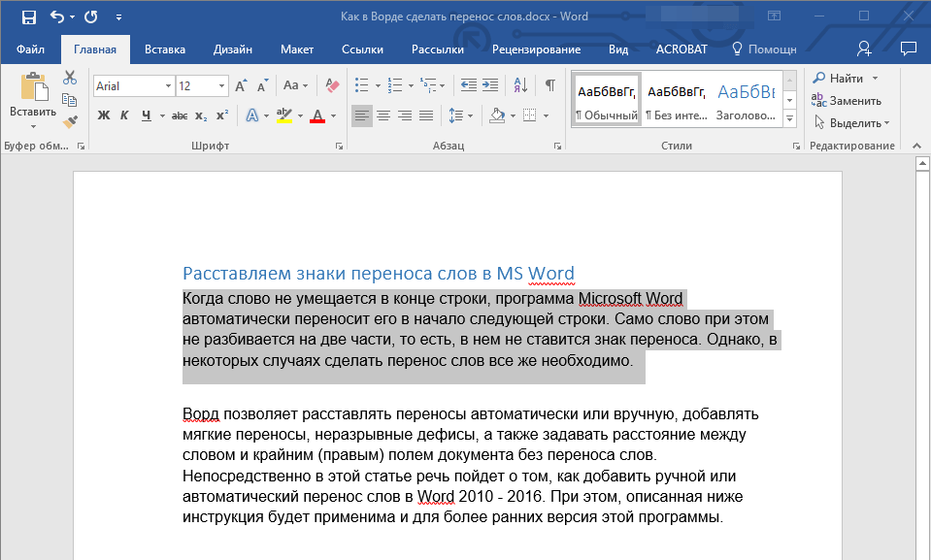Open the Arial font name dropdown
931x560 pixels.
(x=168, y=86)
